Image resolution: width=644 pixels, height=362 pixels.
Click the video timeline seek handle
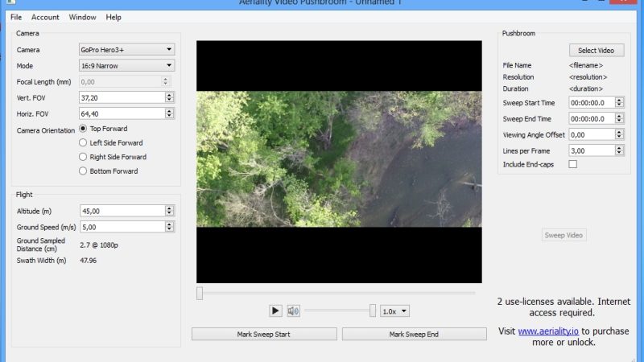(x=200, y=293)
